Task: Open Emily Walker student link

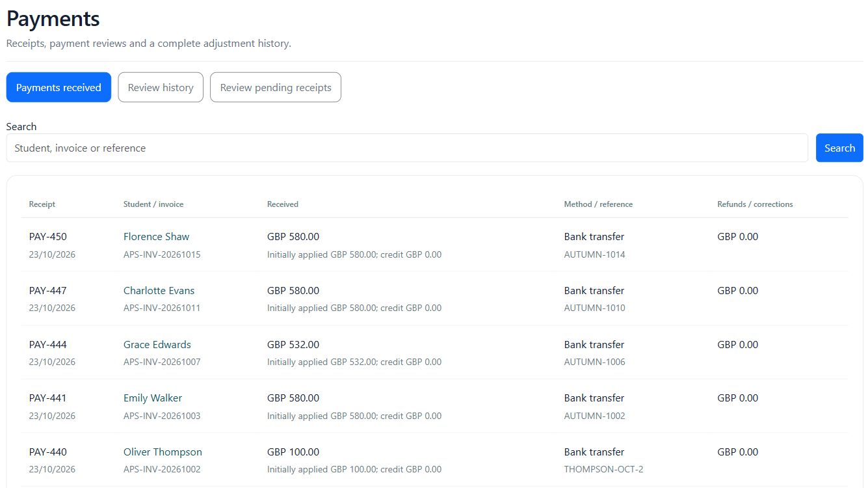Action: [x=153, y=398]
